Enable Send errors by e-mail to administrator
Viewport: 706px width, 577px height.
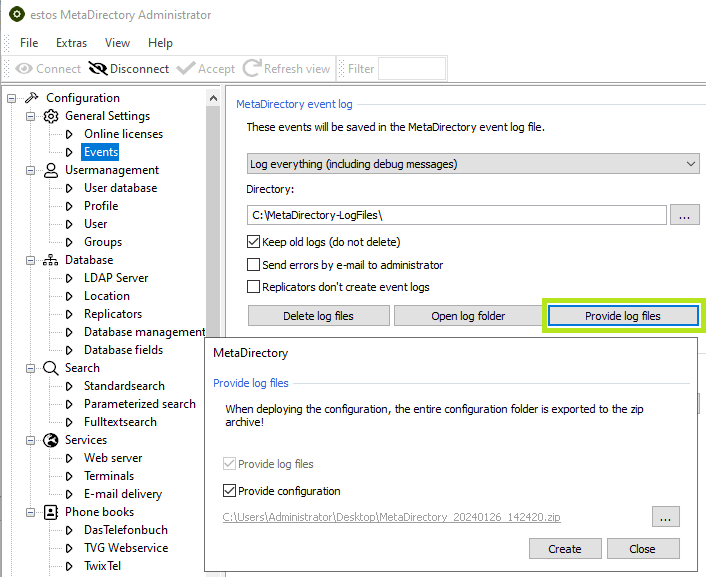pos(254,265)
